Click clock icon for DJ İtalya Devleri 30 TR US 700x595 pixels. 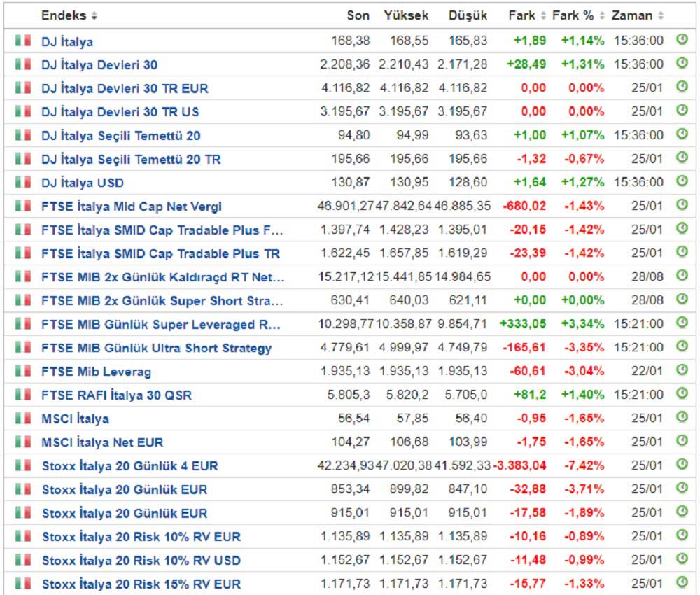click(682, 110)
